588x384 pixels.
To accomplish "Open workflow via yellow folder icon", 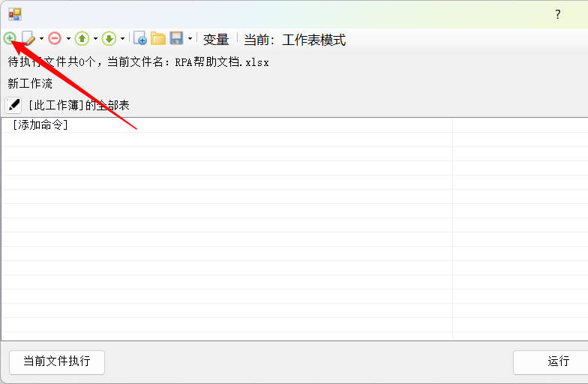I will pyautogui.click(x=158, y=38).
